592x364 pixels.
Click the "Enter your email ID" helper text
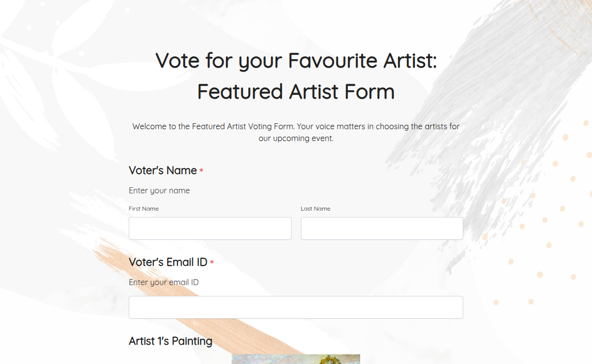(164, 282)
